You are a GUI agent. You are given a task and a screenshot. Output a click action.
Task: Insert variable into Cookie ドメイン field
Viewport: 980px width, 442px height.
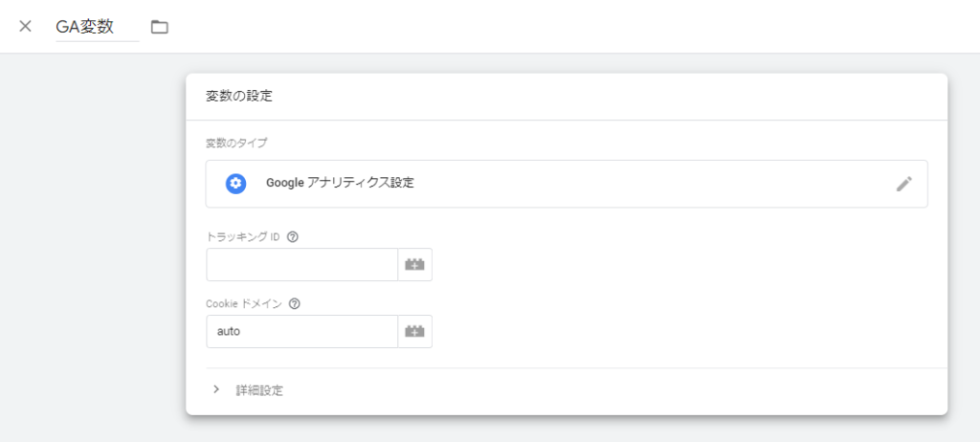click(415, 331)
